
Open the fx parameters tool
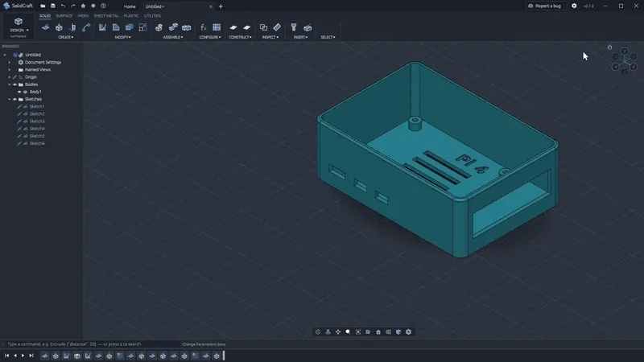[x=204, y=27]
